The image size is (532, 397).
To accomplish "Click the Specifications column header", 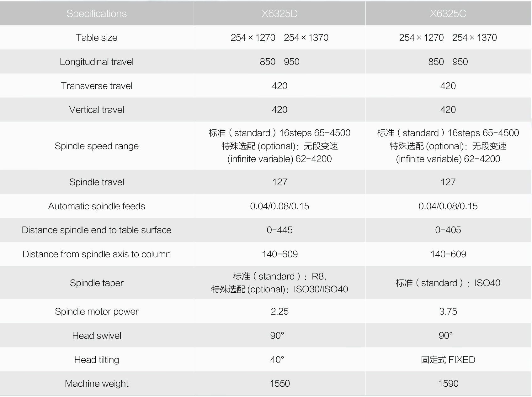I will coord(97,13).
